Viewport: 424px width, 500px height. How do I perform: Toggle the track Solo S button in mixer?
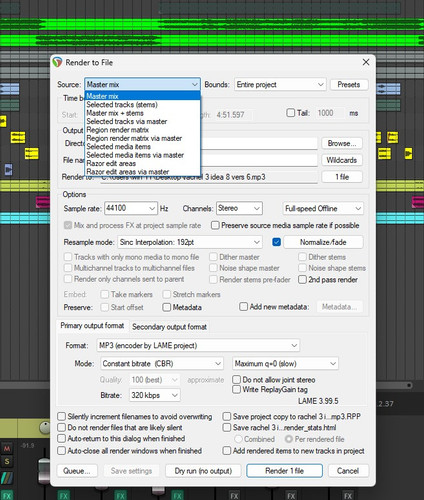click(x=7, y=461)
